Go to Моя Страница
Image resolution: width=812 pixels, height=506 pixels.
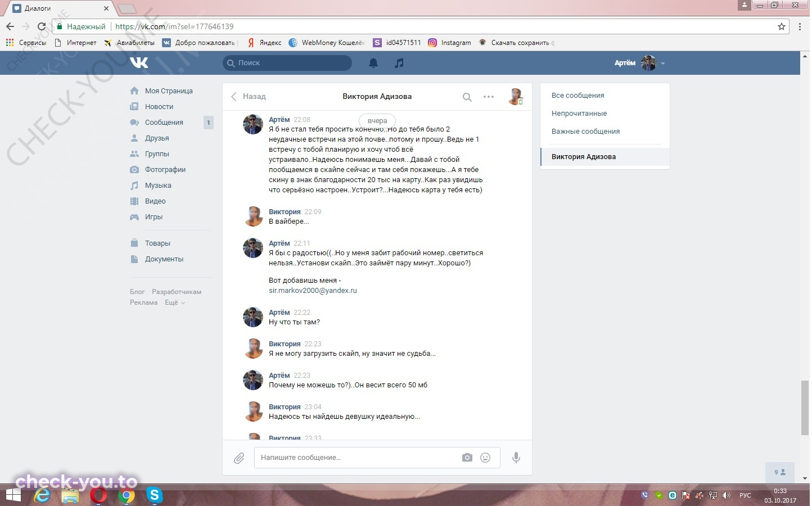click(169, 91)
